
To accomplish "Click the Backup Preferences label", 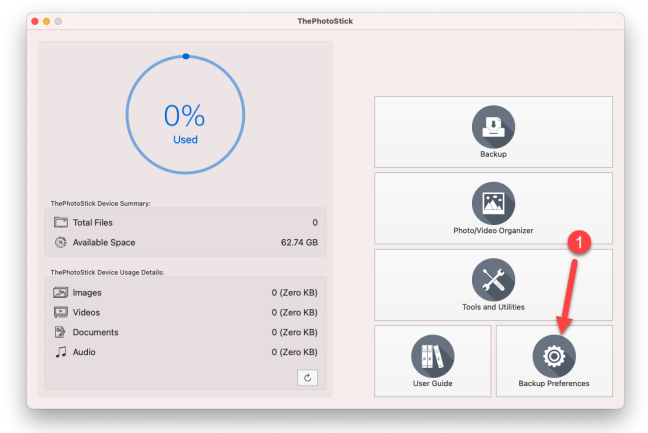I will click(554, 383).
